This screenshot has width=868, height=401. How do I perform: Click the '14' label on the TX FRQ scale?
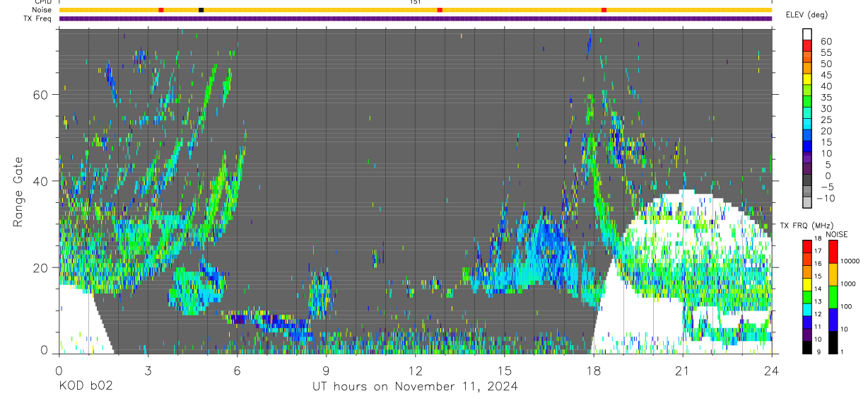pos(818,289)
